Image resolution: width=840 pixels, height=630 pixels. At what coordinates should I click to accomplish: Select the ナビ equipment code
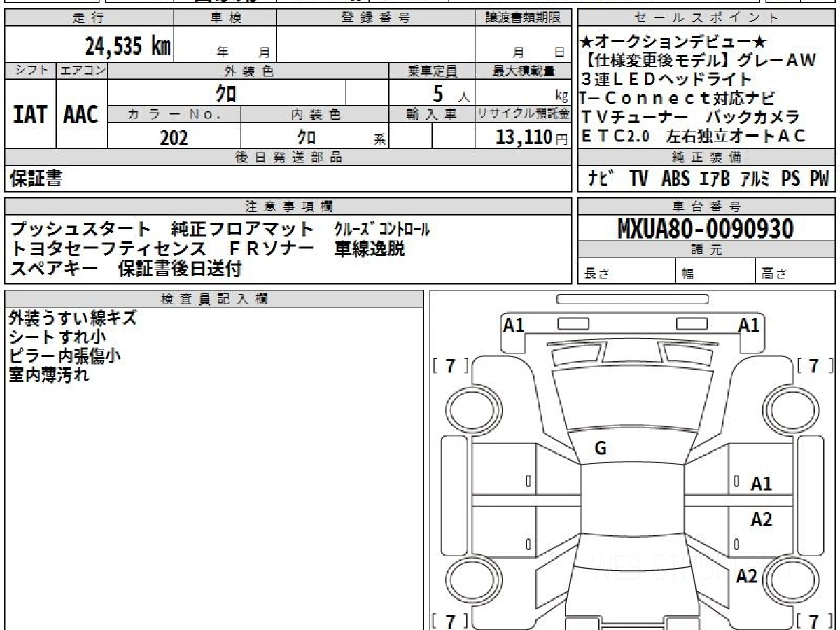pos(601,179)
